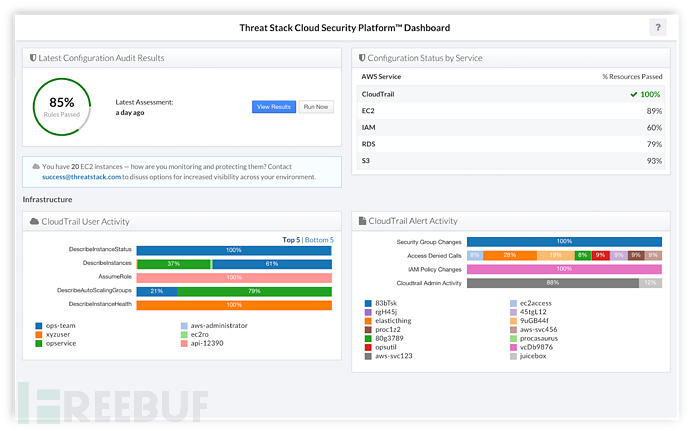Click the Access Denied Calls row label
The width and height of the screenshot is (690, 431).
pyautogui.click(x=434, y=256)
